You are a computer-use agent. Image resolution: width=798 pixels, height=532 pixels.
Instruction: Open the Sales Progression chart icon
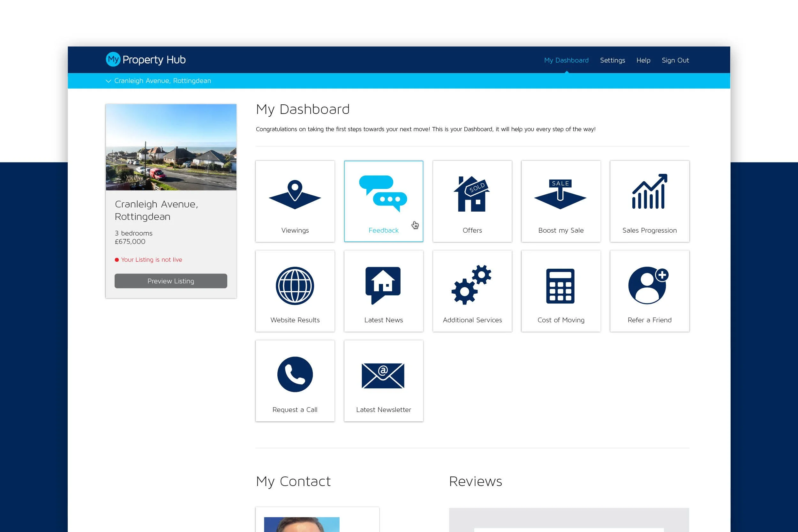tap(649, 191)
